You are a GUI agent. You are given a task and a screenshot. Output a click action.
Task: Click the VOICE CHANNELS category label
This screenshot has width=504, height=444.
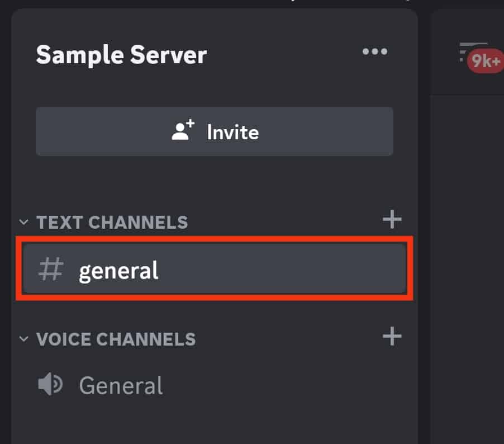pos(116,339)
